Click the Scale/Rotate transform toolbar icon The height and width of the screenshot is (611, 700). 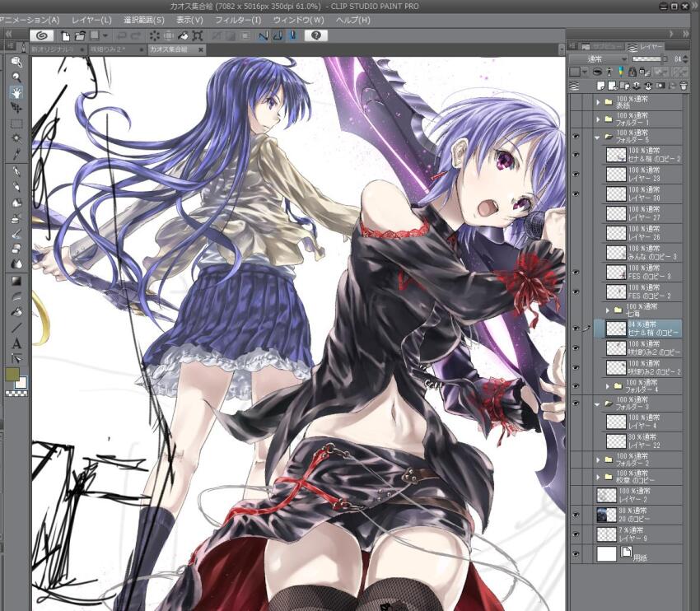198,35
